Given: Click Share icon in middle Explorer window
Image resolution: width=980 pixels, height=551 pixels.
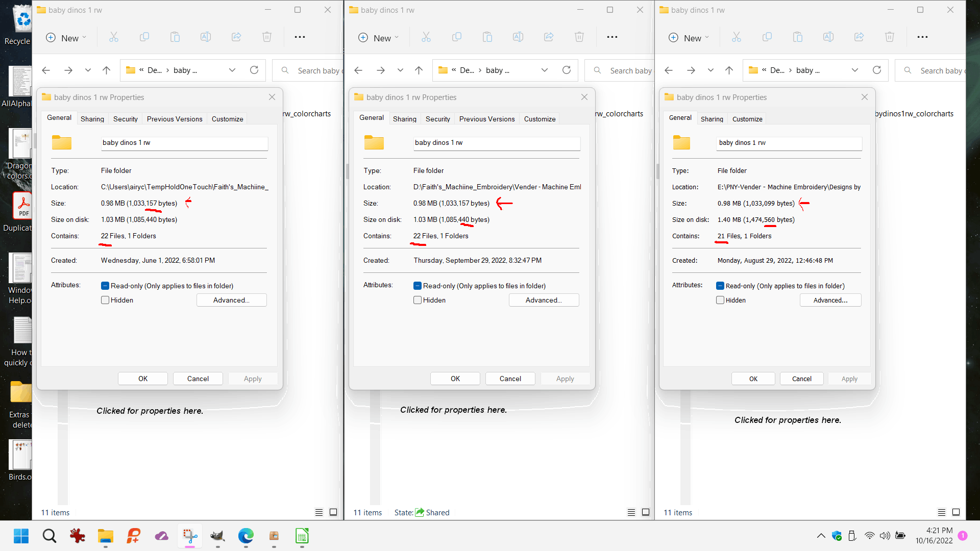Looking at the screenshot, I should tap(549, 37).
